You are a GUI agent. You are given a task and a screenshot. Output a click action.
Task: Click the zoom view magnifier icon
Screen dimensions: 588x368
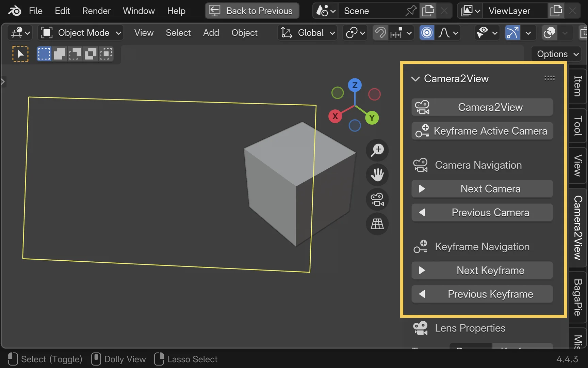pos(377,150)
